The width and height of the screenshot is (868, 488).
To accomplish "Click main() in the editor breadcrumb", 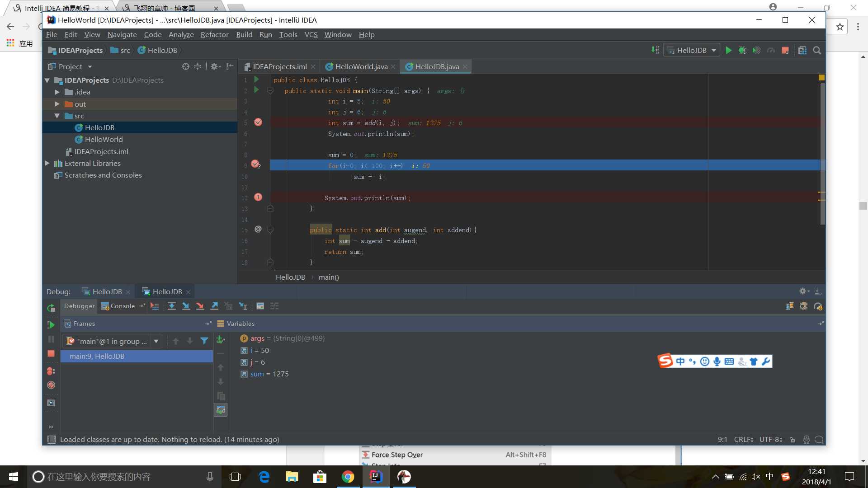I will 329,277.
